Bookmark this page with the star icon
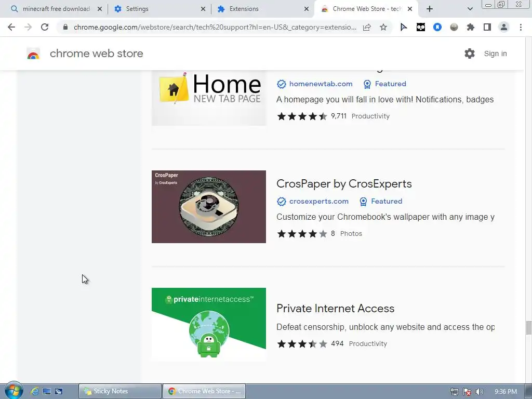This screenshot has width=532, height=399. pos(383,27)
